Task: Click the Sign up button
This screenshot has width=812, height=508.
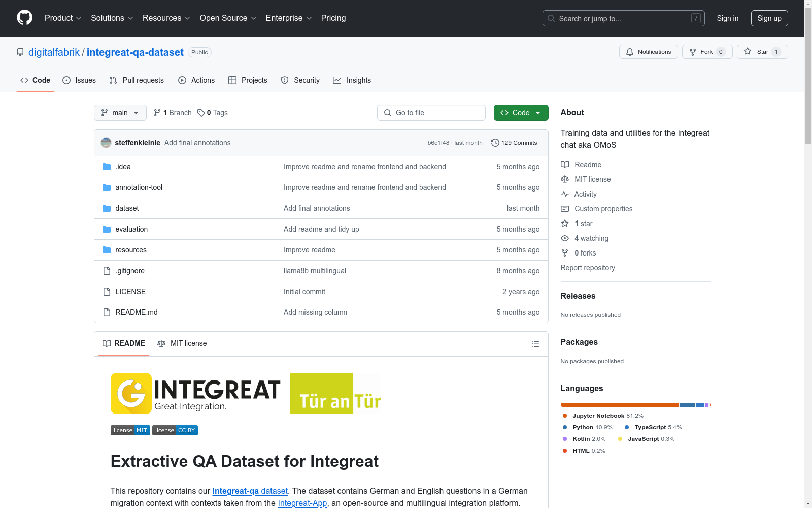Action: pyautogui.click(x=769, y=18)
